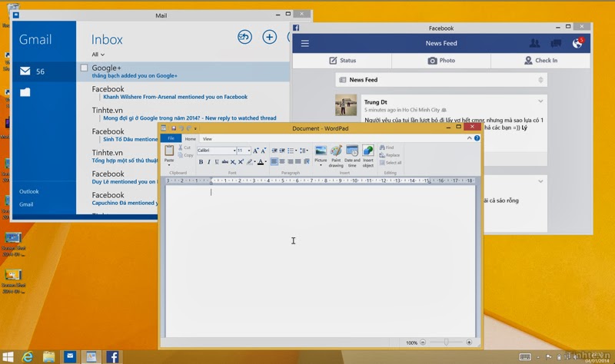Save document from WordPad quick access toolbar
Screen dimensions: 615x364
pos(174,128)
